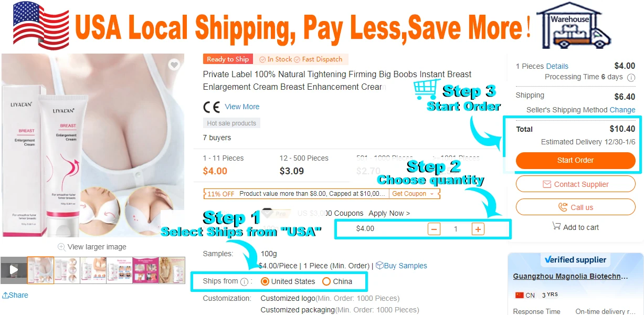Open Apply Now coupons link
This screenshot has height=315, width=644.
pos(389,213)
